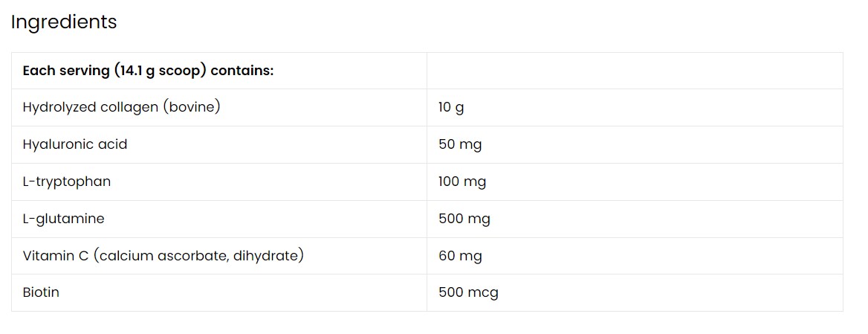Click the word 'Hydrolyzed'
Viewport: 868px width, 334px height.
coord(59,107)
